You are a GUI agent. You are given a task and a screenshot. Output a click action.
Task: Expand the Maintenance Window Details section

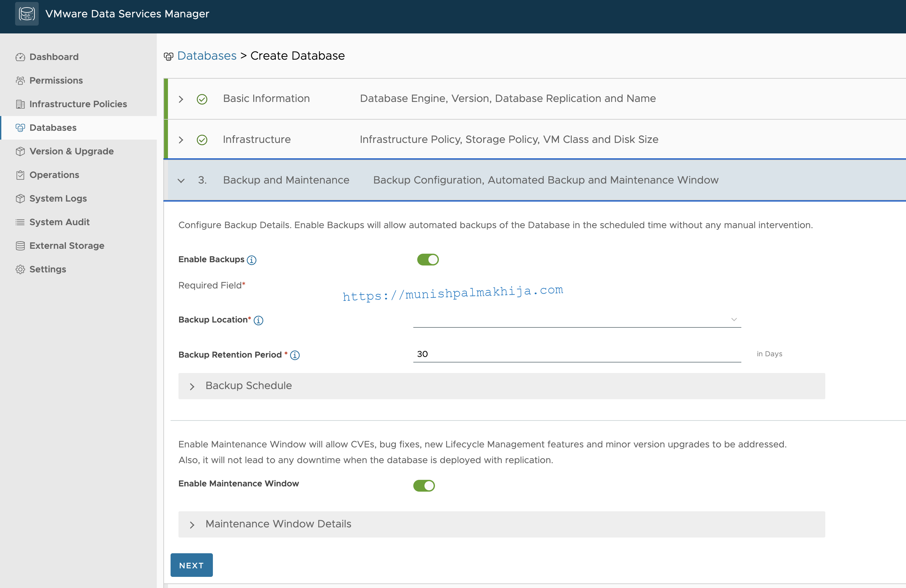coord(502,524)
